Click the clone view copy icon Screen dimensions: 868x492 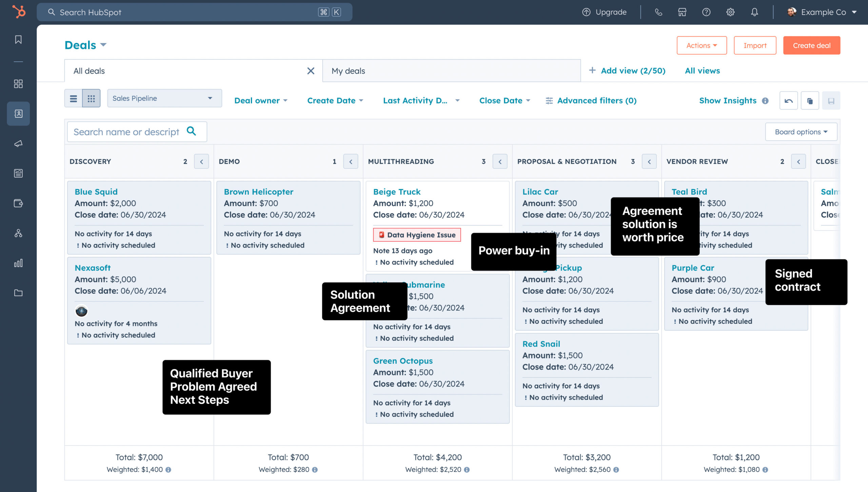pyautogui.click(x=810, y=101)
